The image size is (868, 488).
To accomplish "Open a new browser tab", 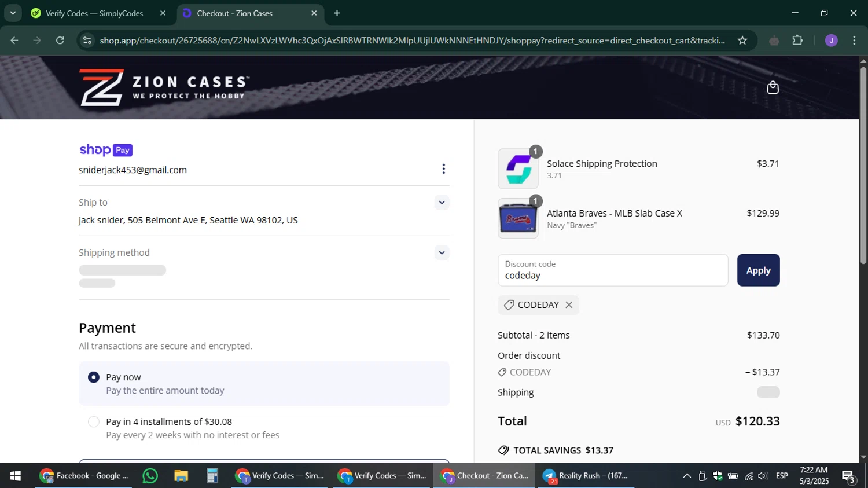I will click(x=337, y=13).
